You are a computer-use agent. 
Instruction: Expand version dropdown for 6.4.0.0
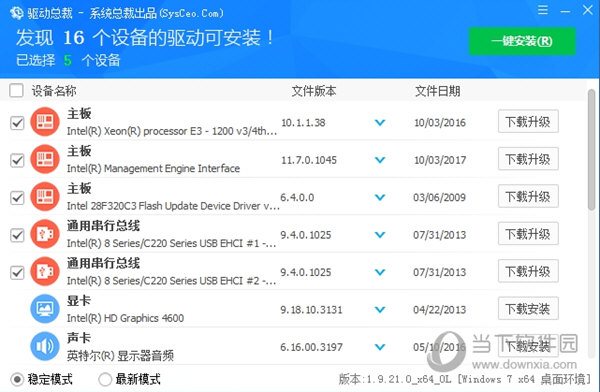[380, 198]
